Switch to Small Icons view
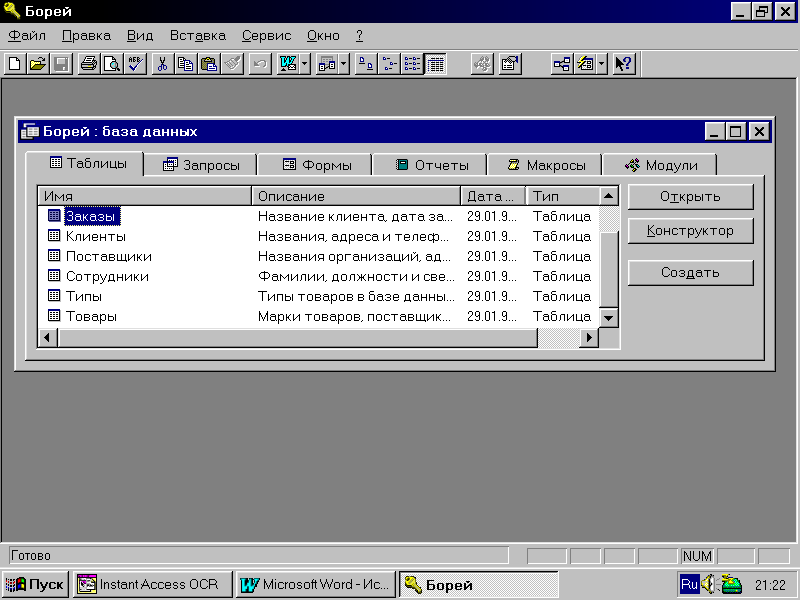 point(389,64)
